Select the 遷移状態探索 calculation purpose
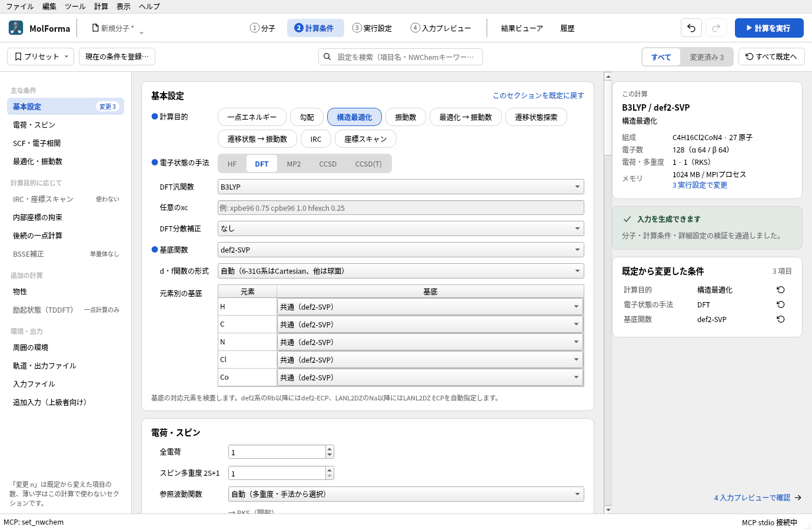Screen dimensions: 812x530 click(x=536, y=117)
